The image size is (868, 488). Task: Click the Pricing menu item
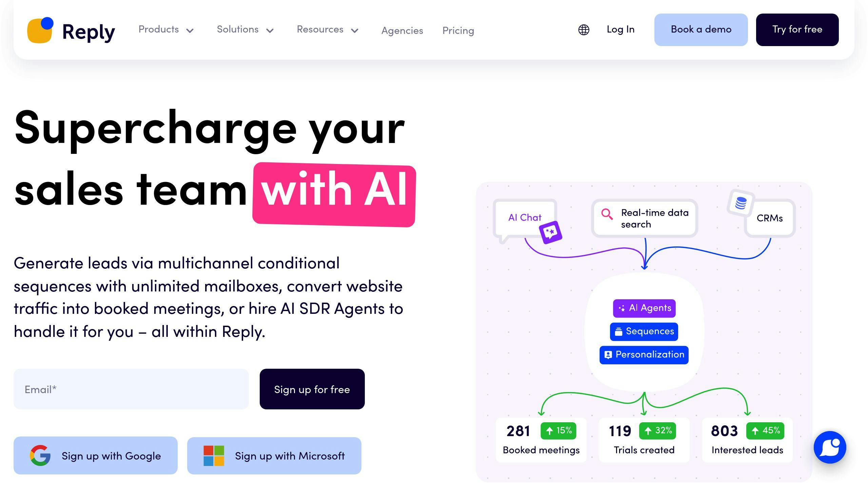point(458,30)
